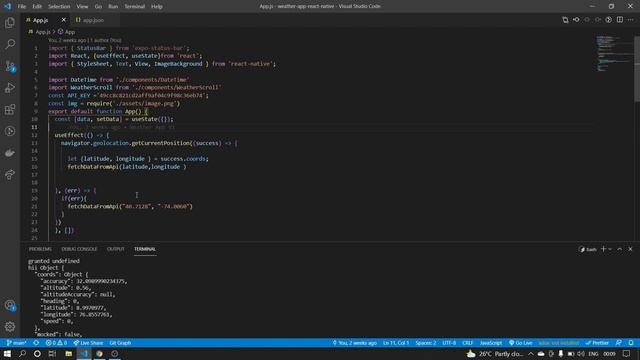The width and height of the screenshot is (640, 360).
Task: Click the feedback icon in the status bar
Action: [619, 343]
